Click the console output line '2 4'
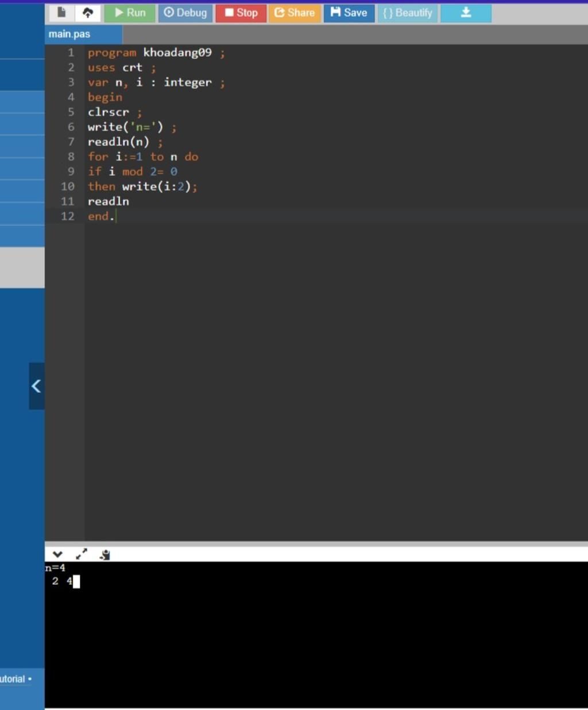The image size is (588, 710). pos(62,581)
